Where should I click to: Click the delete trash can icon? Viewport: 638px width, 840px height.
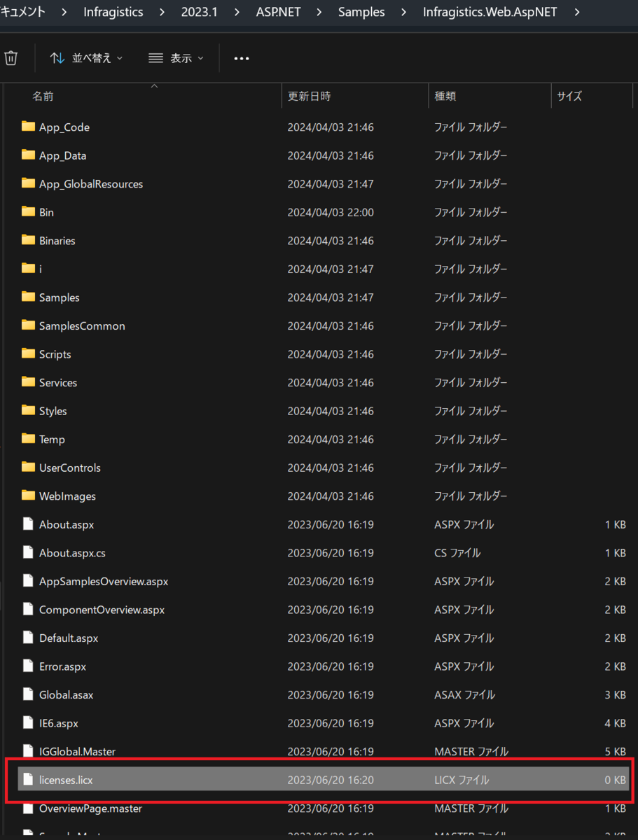pos(11,58)
